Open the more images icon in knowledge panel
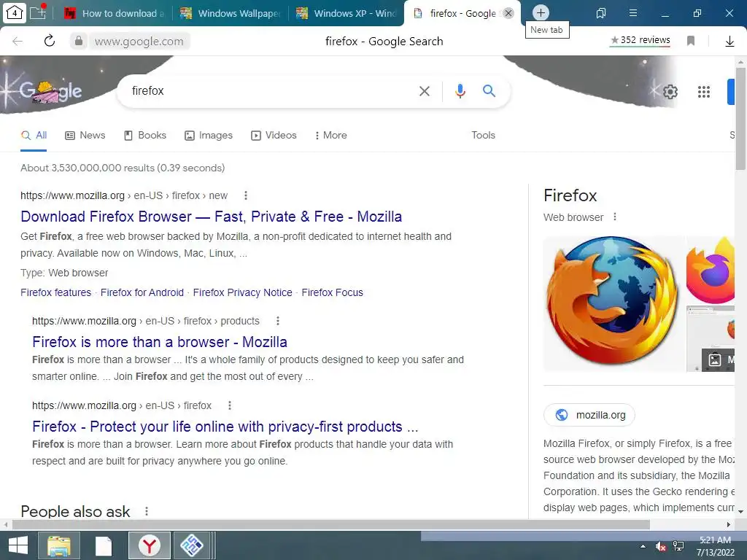This screenshot has width=747, height=560. pyautogui.click(x=718, y=359)
